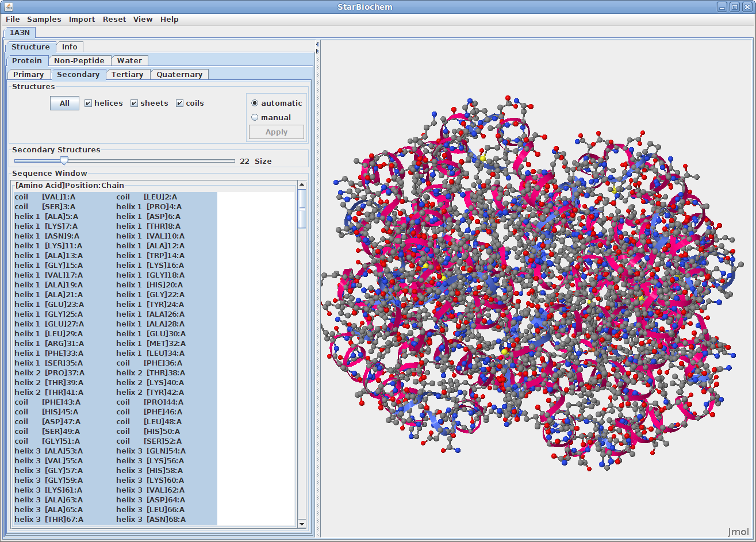This screenshot has width=756, height=542.
Task: Open the Import menu
Action: point(82,19)
